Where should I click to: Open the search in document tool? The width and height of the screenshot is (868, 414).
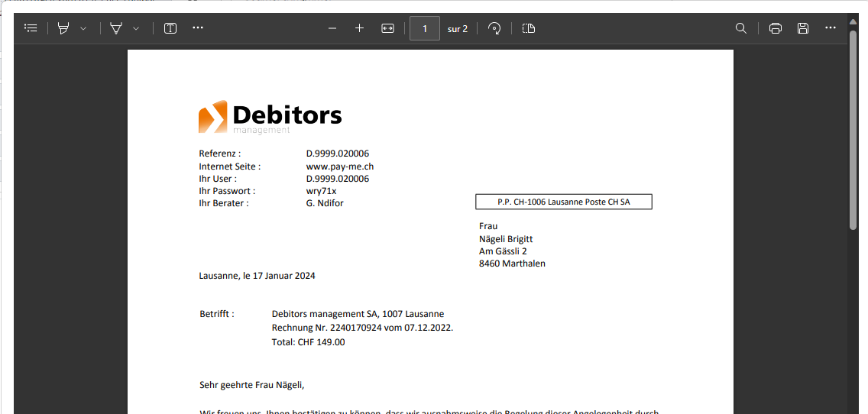click(740, 28)
